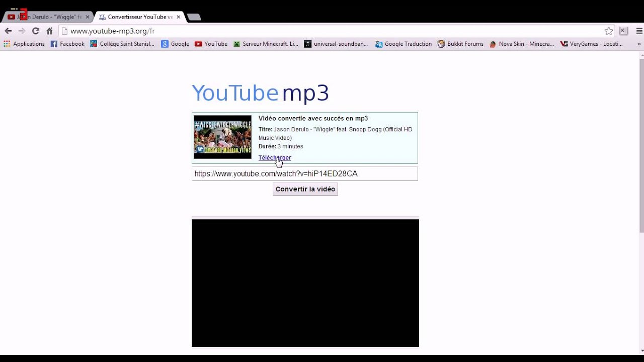Open the home page icon

coord(49,31)
